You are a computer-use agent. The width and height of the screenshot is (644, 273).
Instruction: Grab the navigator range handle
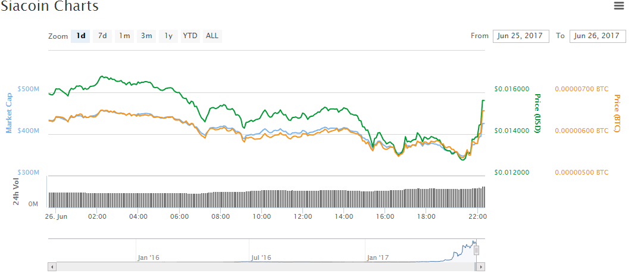[476, 250]
